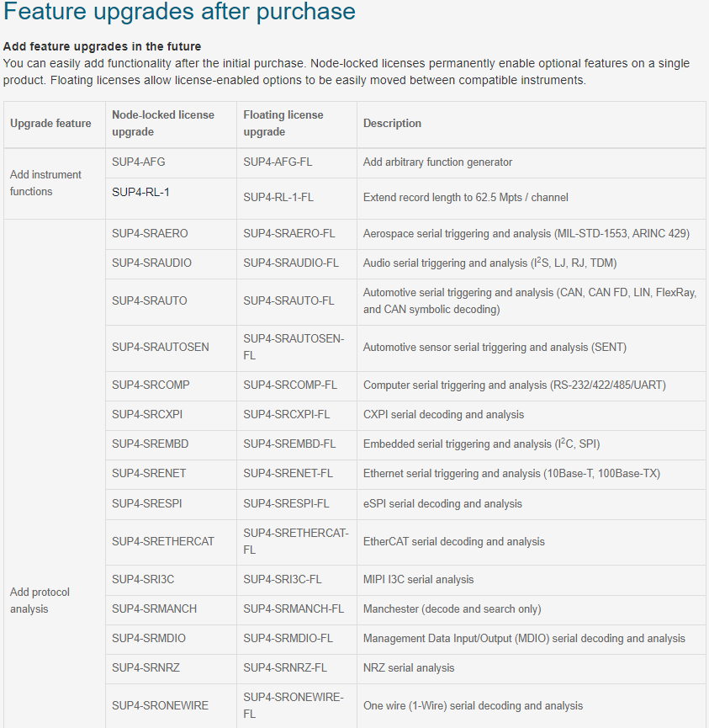Click the Description column header
The image size is (709, 728).
point(392,124)
